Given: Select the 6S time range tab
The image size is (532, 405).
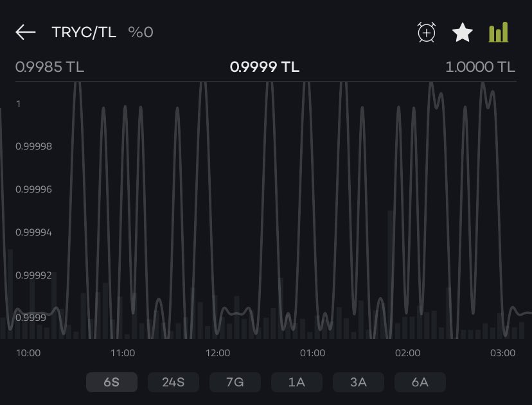Looking at the screenshot, I should pos(112,382).
